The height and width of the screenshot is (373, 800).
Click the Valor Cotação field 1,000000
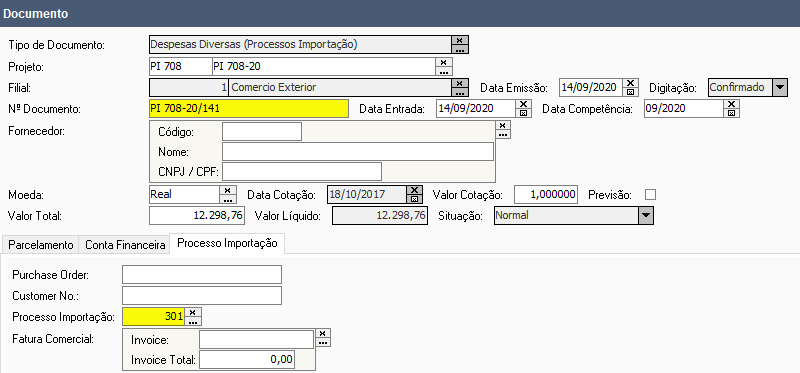tap(546, 194)
